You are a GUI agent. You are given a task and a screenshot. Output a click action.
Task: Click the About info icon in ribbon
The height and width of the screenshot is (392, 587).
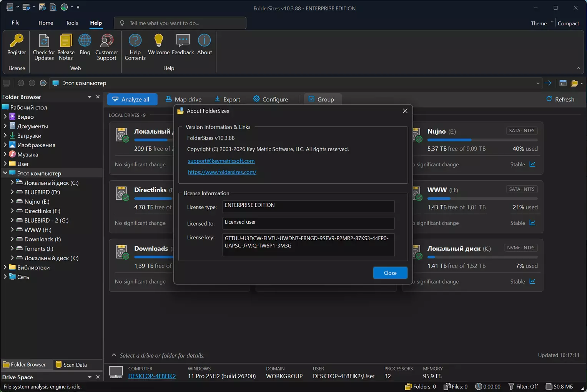click(205, 41)
